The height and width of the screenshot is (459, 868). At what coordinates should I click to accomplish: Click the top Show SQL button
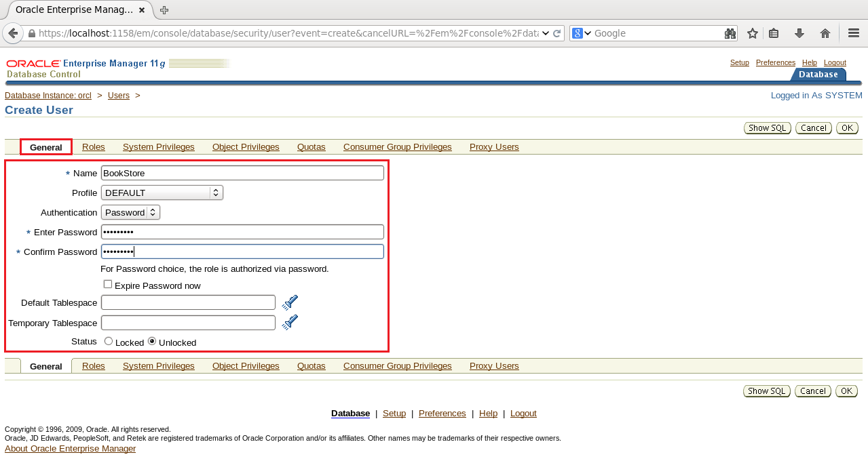(x=768, y=128)
